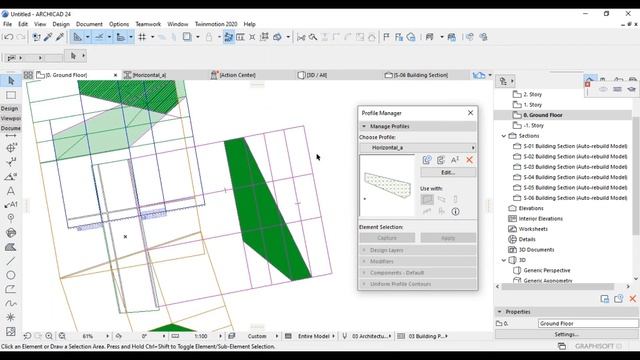Click the Settings... button in Properties
640x360 pixels.
tap(567, 334)
